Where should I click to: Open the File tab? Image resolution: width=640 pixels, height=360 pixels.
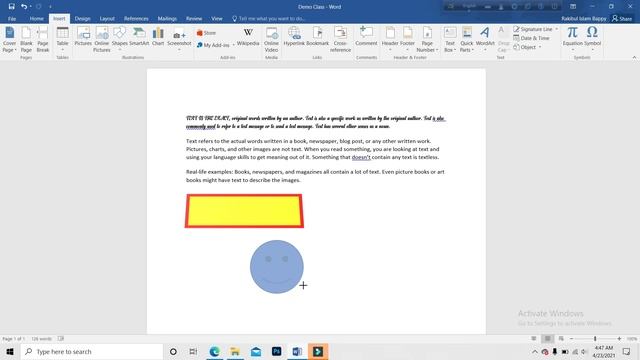coord(12,19)
